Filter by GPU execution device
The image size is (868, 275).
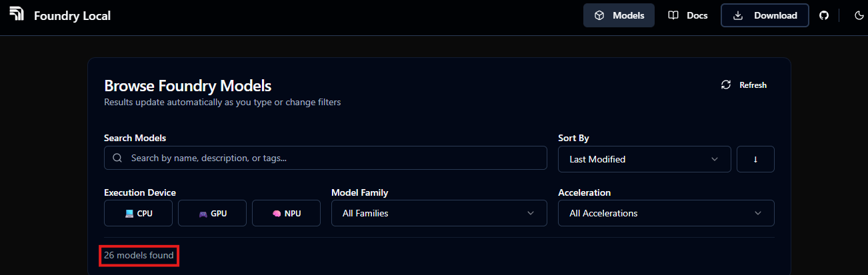click(212, 213)
